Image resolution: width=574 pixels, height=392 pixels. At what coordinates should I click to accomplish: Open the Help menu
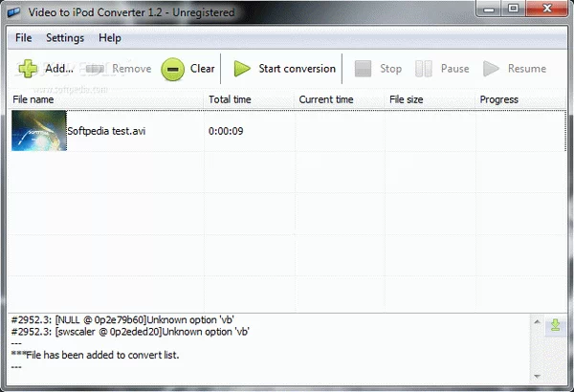coord(110,37)
